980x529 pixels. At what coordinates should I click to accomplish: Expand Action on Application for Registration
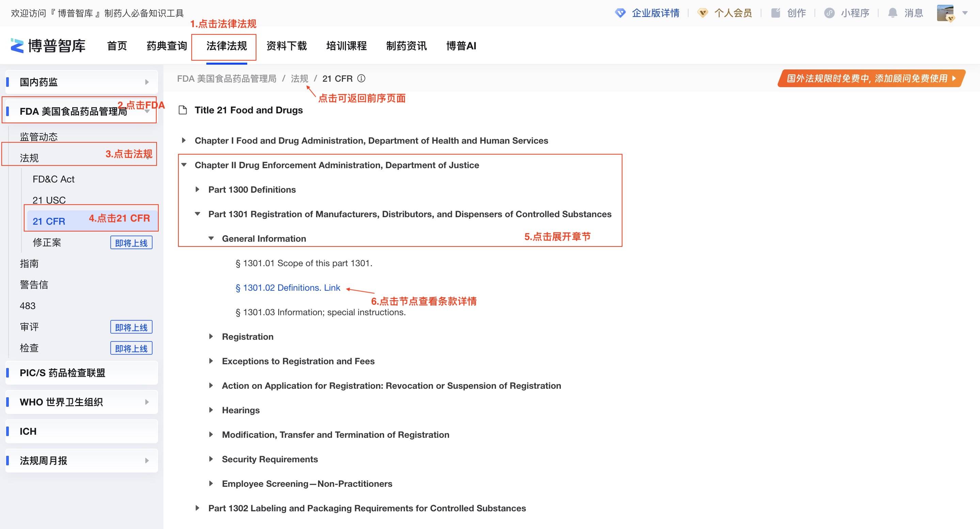click(x=211, y=386)
